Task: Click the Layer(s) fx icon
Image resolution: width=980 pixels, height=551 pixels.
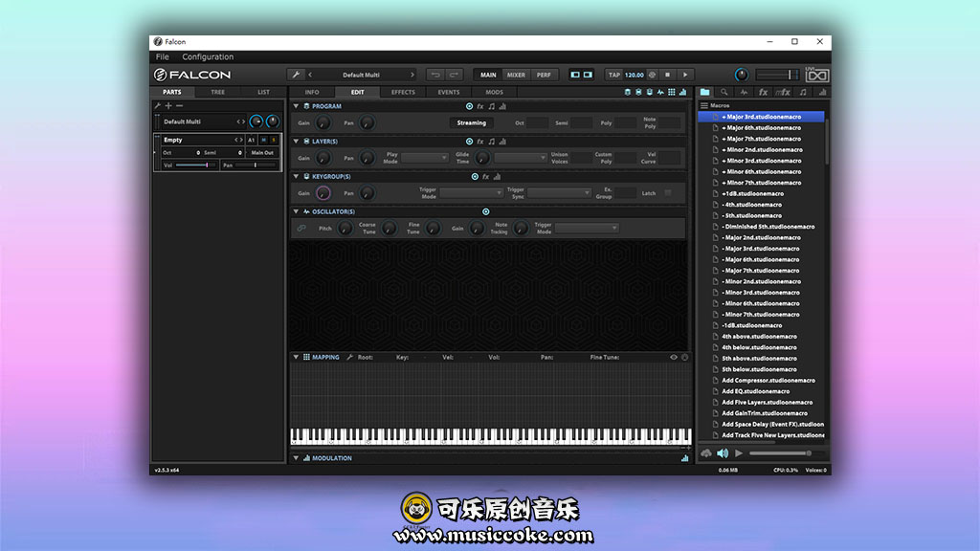Action: tap(480, 142)
